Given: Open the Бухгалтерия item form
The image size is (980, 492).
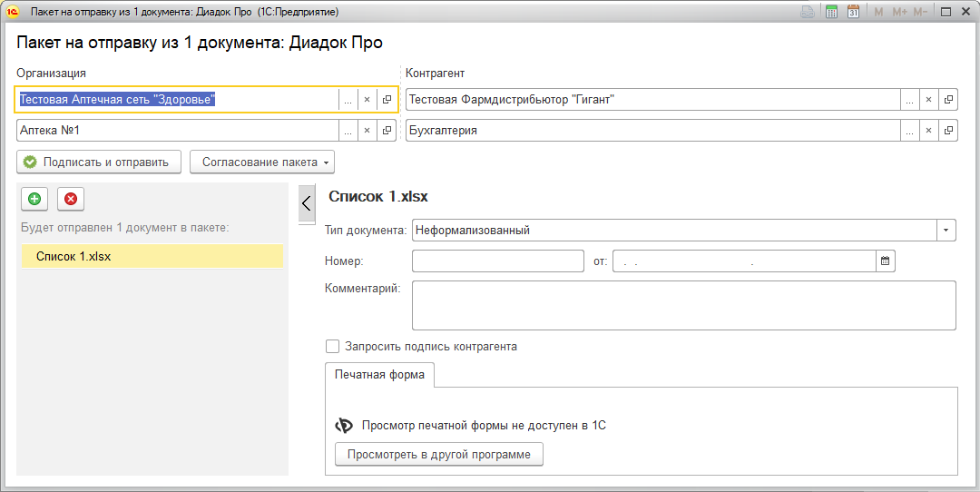Looking at the screenshot, I should [948, 130].
